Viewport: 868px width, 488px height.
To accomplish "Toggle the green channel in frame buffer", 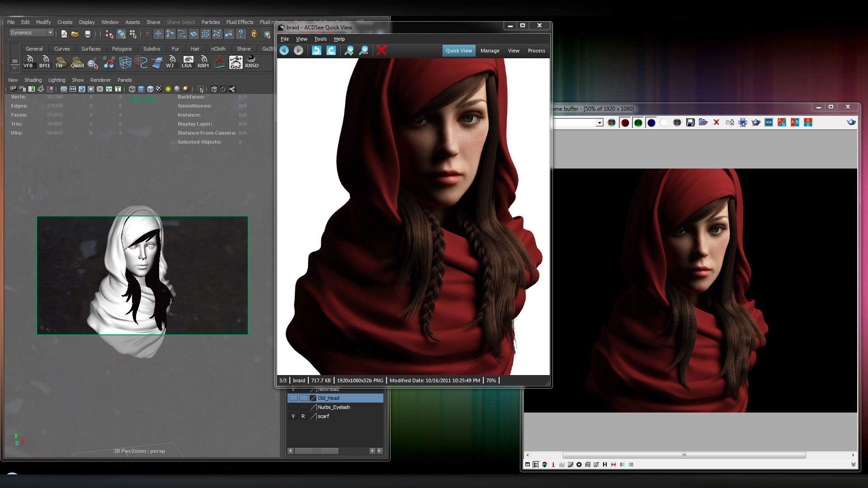I will (638, 123).
